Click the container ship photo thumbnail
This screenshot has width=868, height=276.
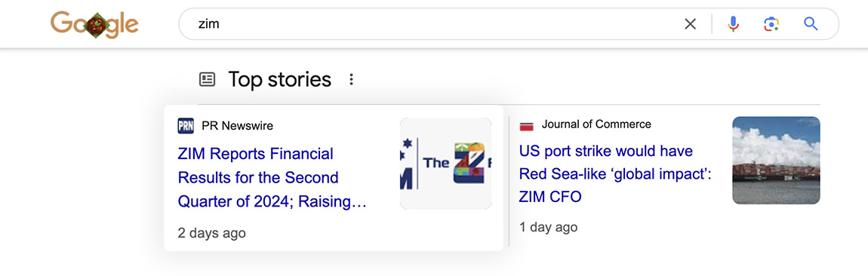(776, 161)
